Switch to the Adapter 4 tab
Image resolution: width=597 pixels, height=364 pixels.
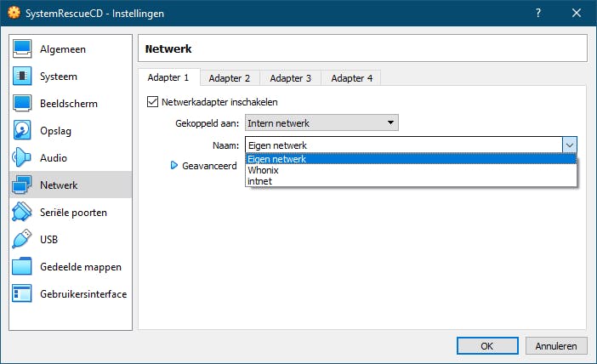point(352,78)
